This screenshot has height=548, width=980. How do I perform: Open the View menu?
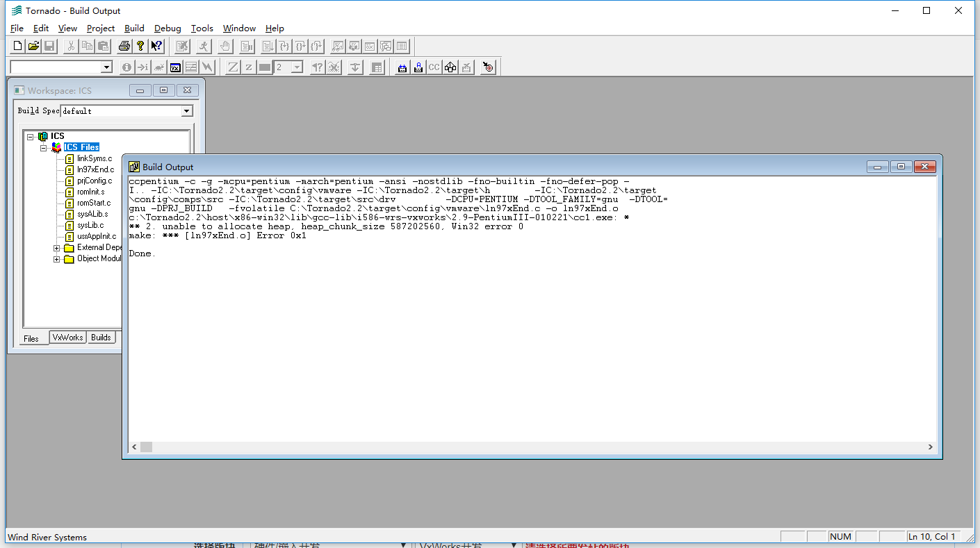click(x=67, y=28)
